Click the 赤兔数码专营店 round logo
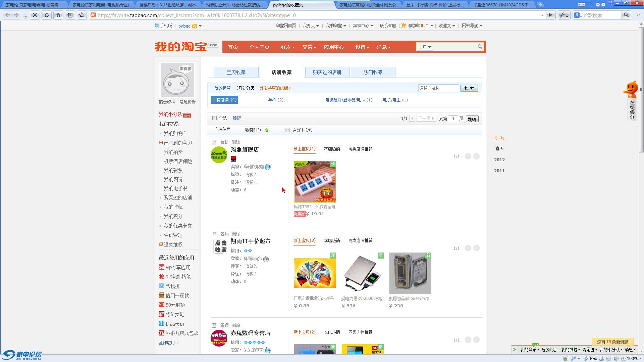The width and height of the screenshot is (644, 362). (x=219, y=338)
